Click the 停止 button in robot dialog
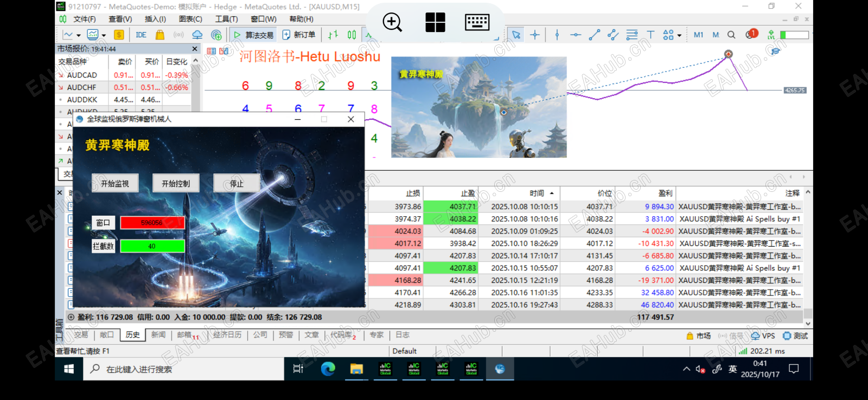The width and height of the screenshot is (868, 400). pos(237,184)
